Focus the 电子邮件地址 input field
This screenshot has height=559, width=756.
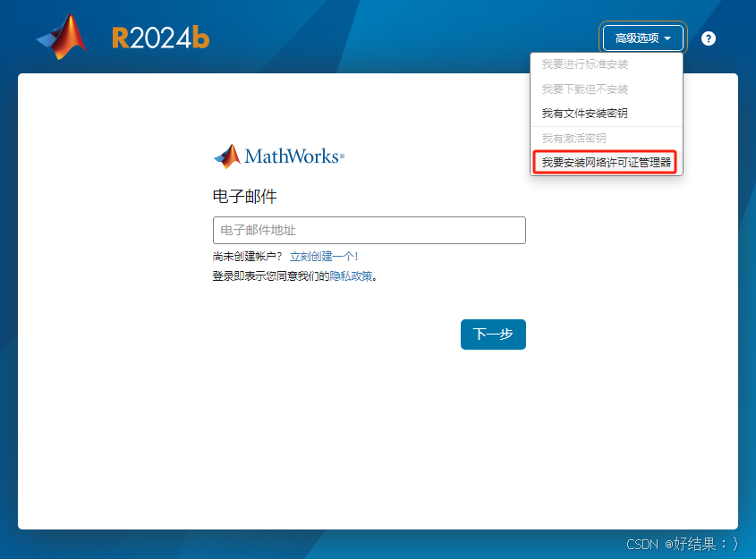370,231
